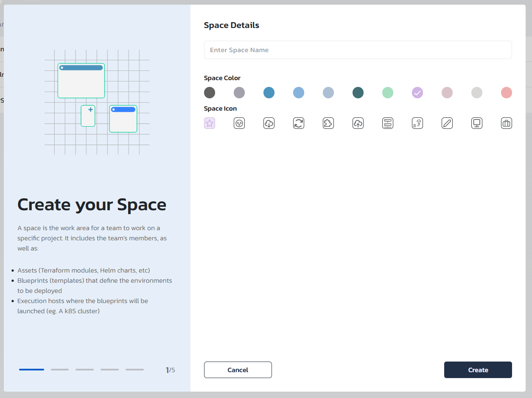
Task: Select the star space icon
Action: [209, 123]
